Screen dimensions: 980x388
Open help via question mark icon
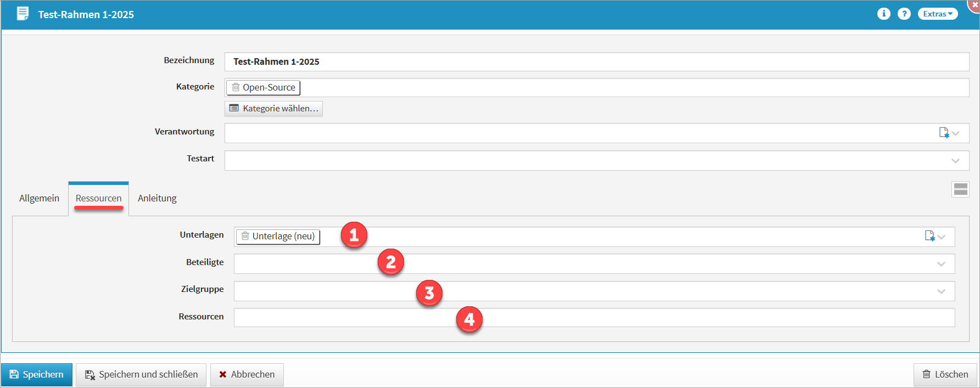[x=904, y=14]
